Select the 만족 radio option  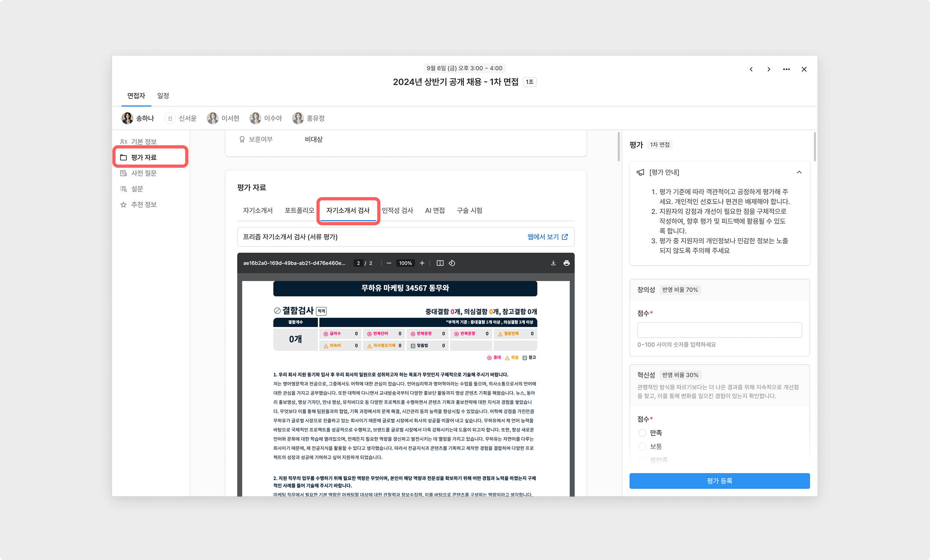[642, 433]
